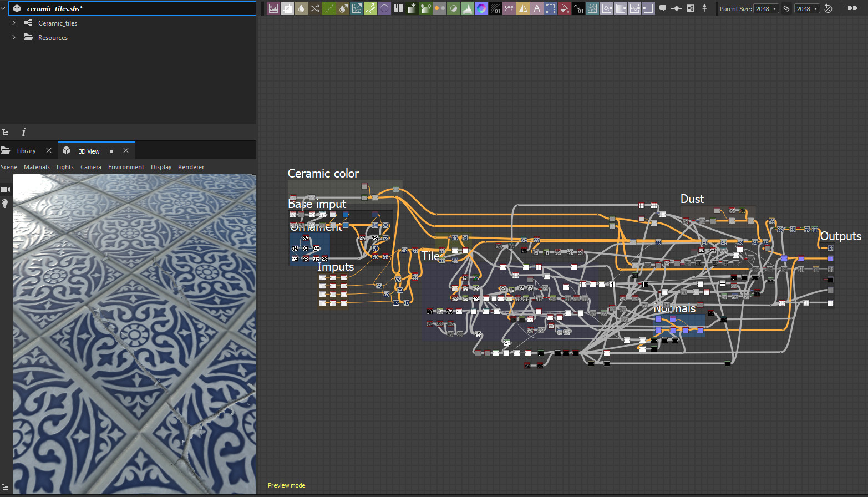Toggle the camera icon beside the 3D viewport

[6, 190]
